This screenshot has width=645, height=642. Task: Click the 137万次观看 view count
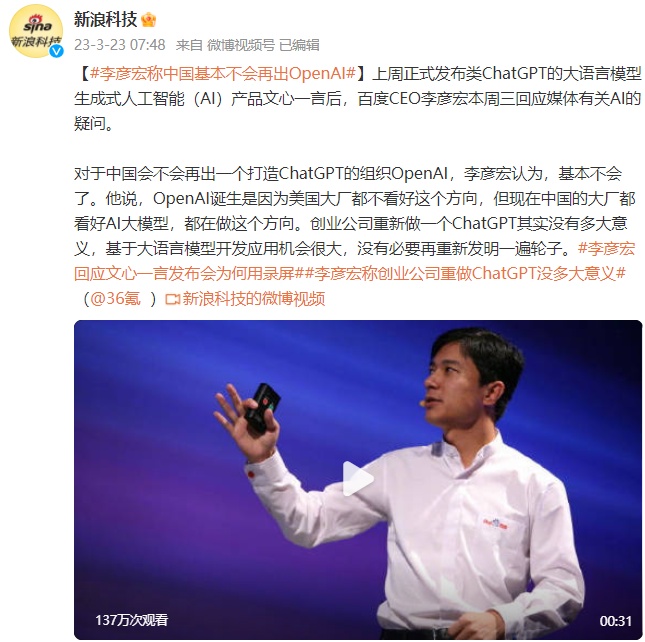tap(132, 620)
